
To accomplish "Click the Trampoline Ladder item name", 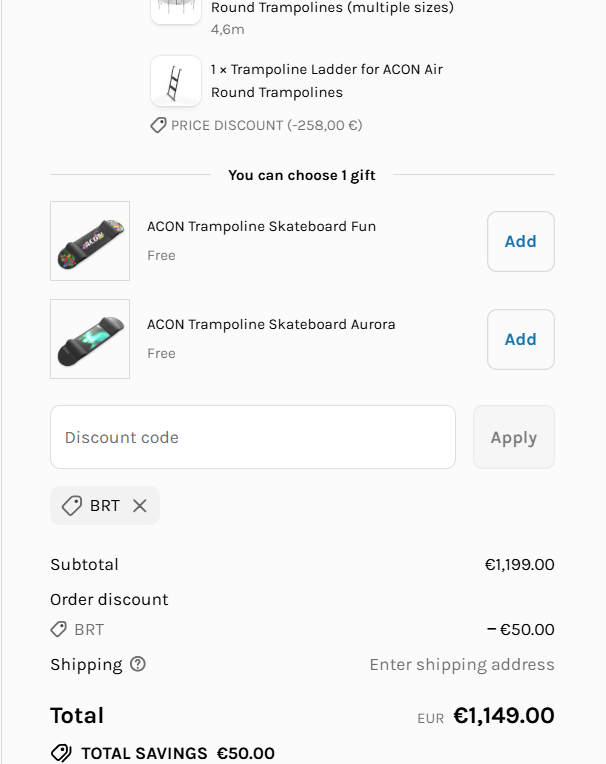I will tap(326, 81).
